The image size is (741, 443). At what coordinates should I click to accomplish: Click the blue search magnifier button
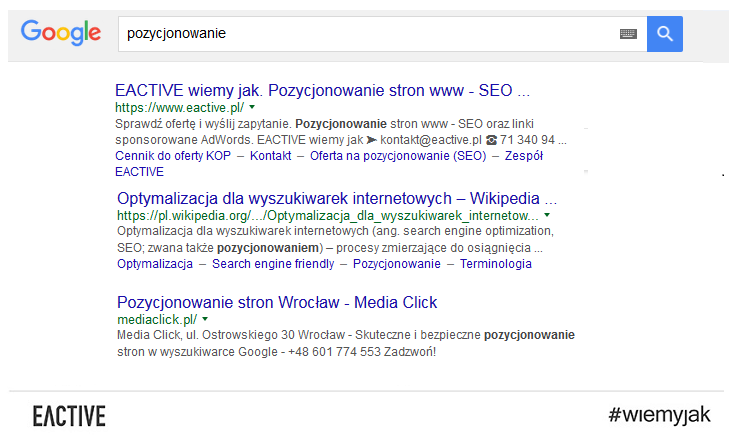tap(664, 34)
